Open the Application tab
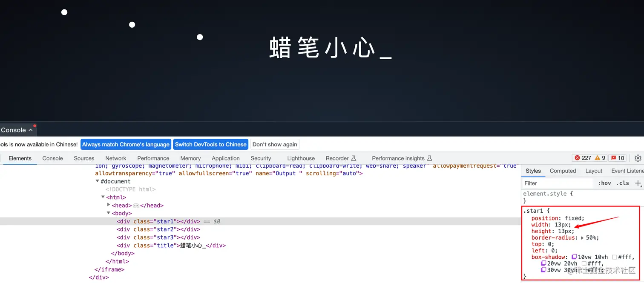This screenshot has height=283, width=644. (226, 158)
